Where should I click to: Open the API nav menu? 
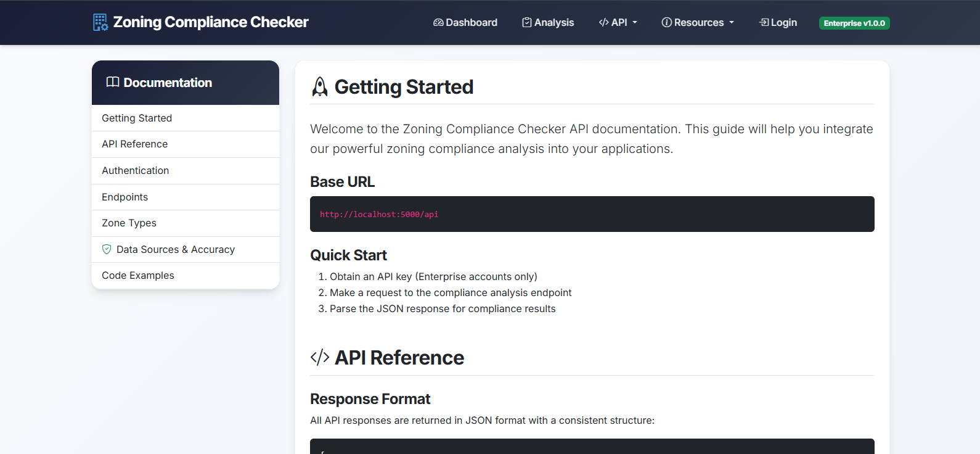tap(618, 22)
